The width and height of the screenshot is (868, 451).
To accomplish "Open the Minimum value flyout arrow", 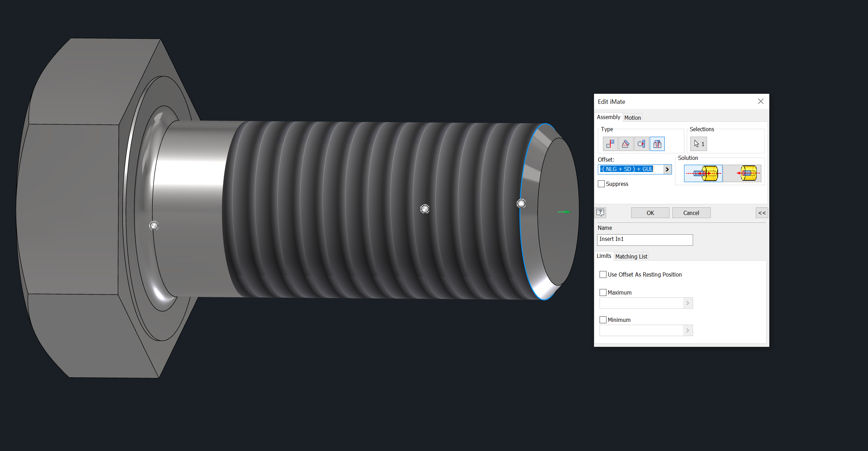I will coord(688,330).
